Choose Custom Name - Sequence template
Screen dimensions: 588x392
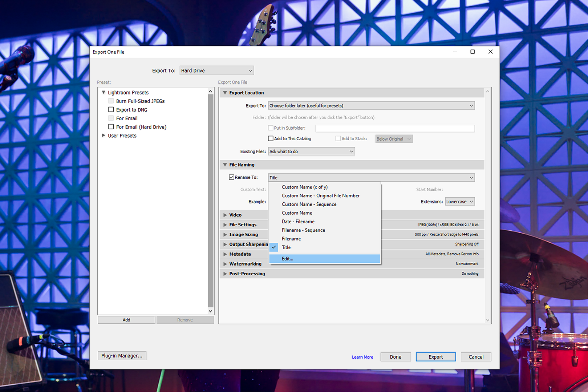(325, 204)
